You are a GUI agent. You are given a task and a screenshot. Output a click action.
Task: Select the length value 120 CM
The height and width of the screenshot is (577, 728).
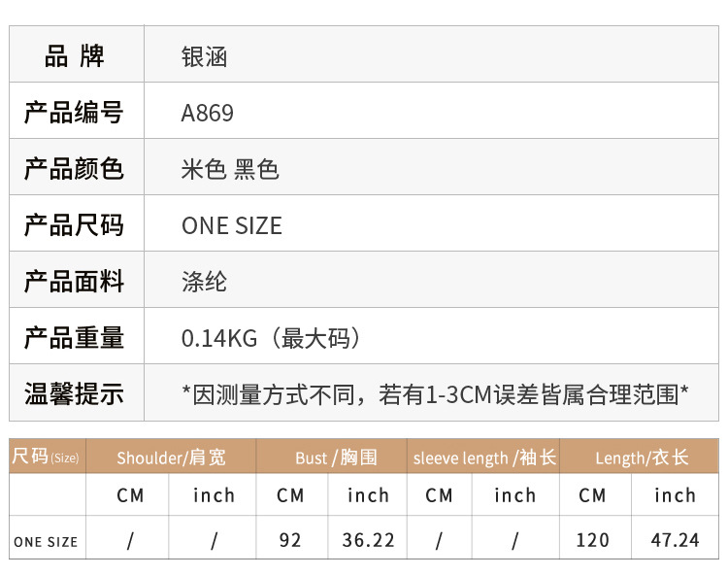click(x=592, y=541)
